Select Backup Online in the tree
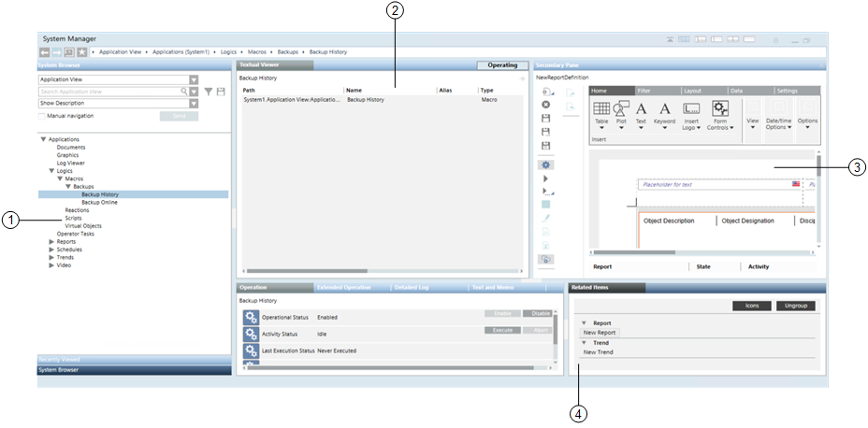This screenshot has height=428, width=868. point(99,203)
